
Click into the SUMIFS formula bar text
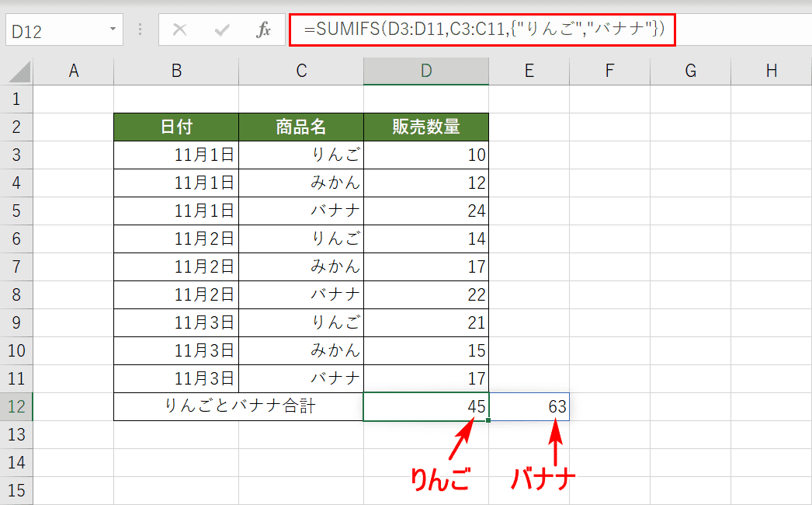[x=484, y=29]
